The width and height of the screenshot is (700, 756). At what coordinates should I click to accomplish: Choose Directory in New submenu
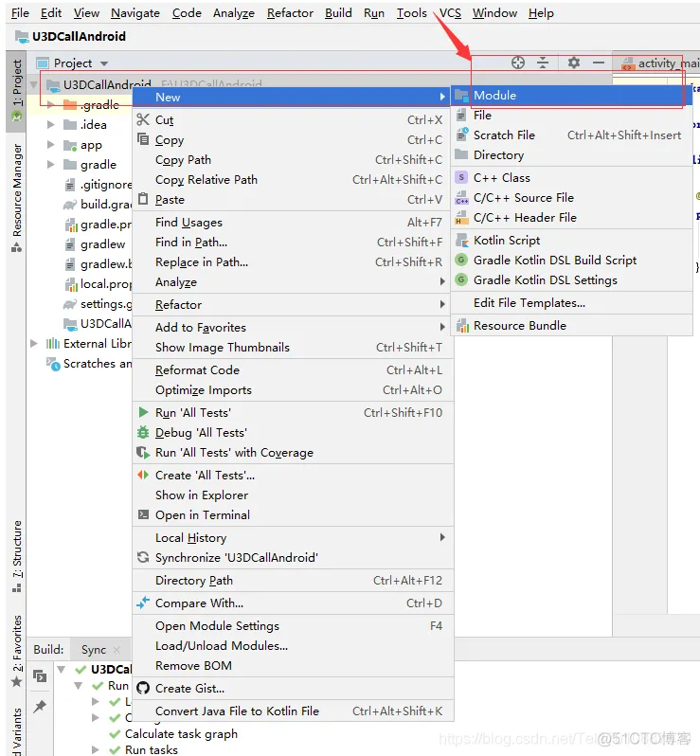click(571, 155)
